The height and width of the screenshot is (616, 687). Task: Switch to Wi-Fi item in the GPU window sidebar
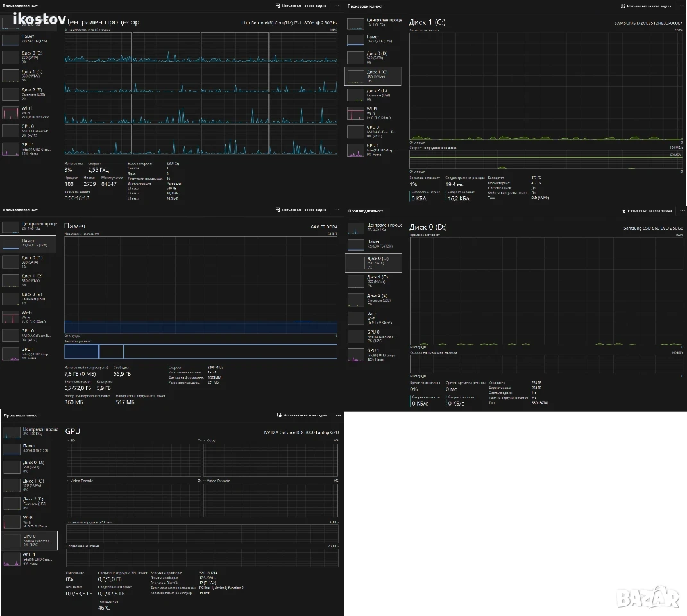tap(30, 522)
